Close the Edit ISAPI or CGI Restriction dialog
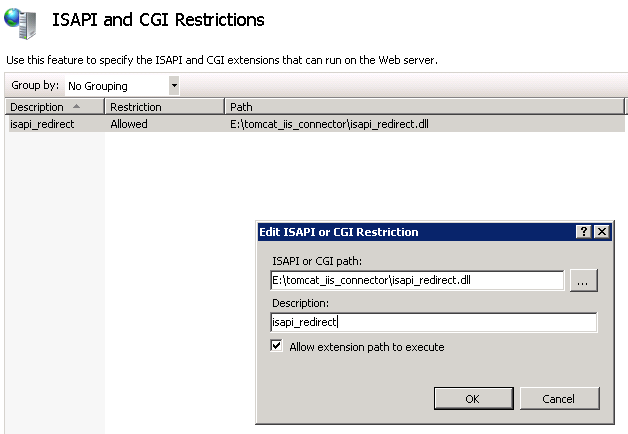 pyautogui.click(x=601, y=232)
